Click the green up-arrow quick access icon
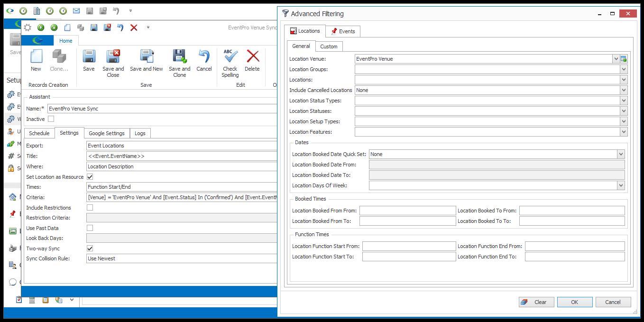 (x=41, y=28)
